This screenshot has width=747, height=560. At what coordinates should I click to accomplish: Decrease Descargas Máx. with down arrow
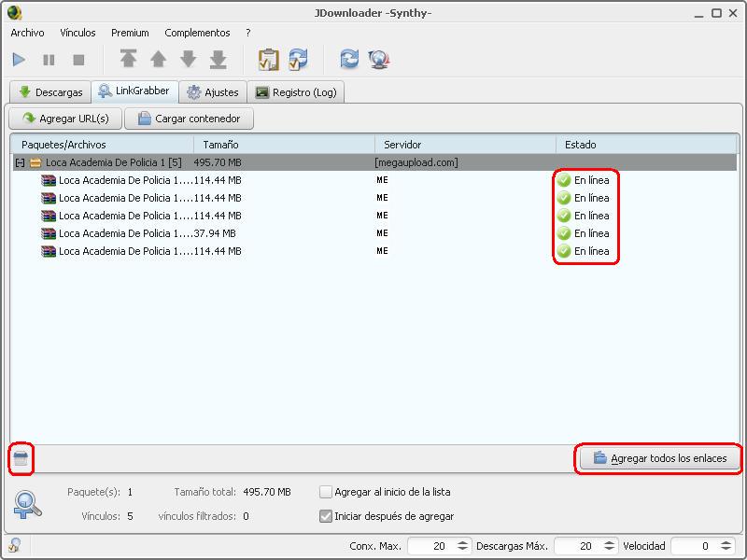[x=610, y=549]
